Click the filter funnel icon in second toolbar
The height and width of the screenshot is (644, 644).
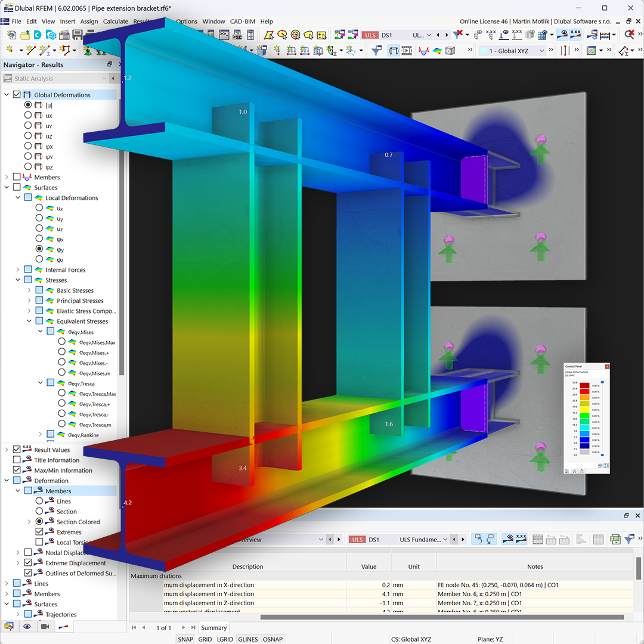coord(376,51)
